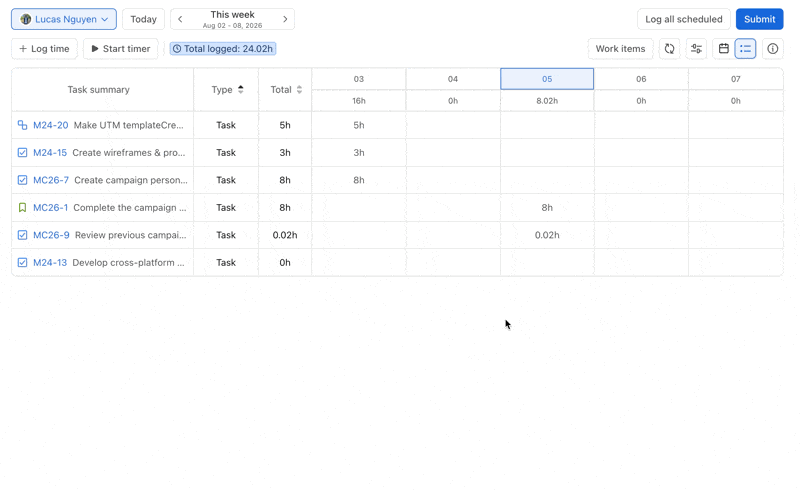Click the Log time button
Screen dimensions: 800x490
click(x=44, y=49)
